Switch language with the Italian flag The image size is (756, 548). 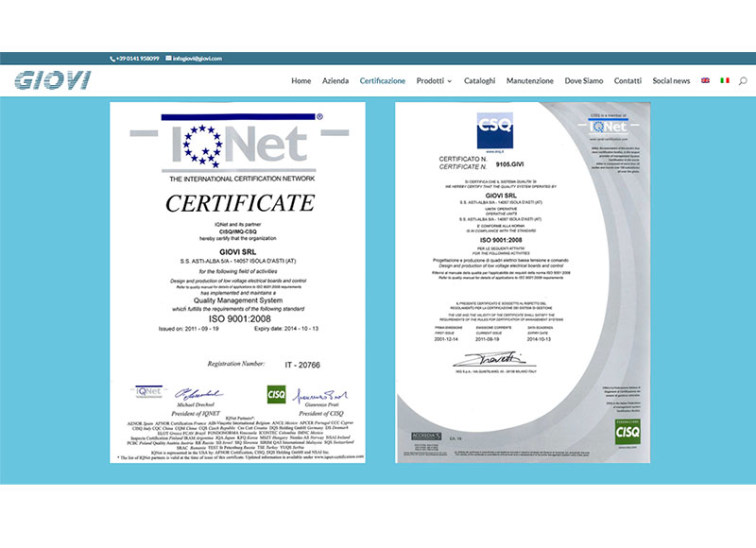coord(725,80)
